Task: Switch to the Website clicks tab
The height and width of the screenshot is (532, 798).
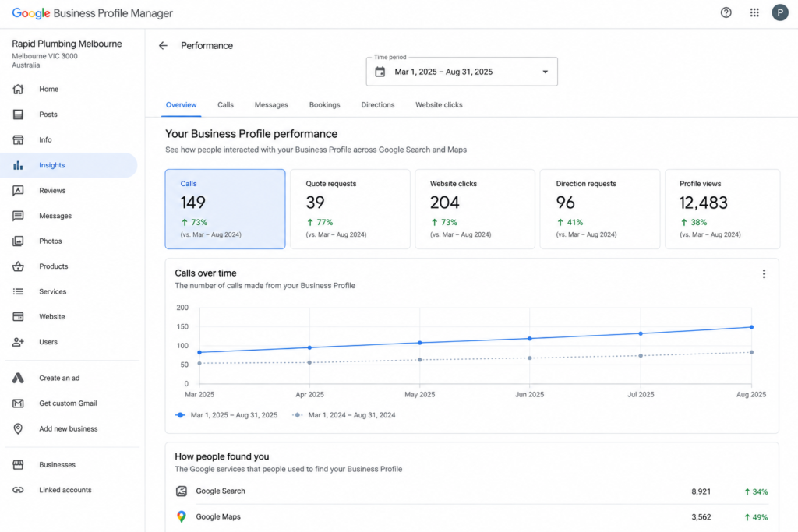Action: point(439,105)
